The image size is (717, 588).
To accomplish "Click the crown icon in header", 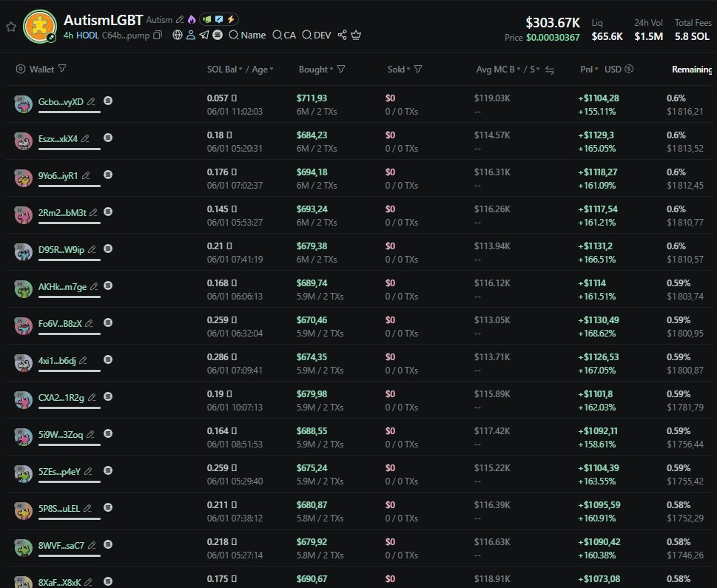I will pos(356,35).
